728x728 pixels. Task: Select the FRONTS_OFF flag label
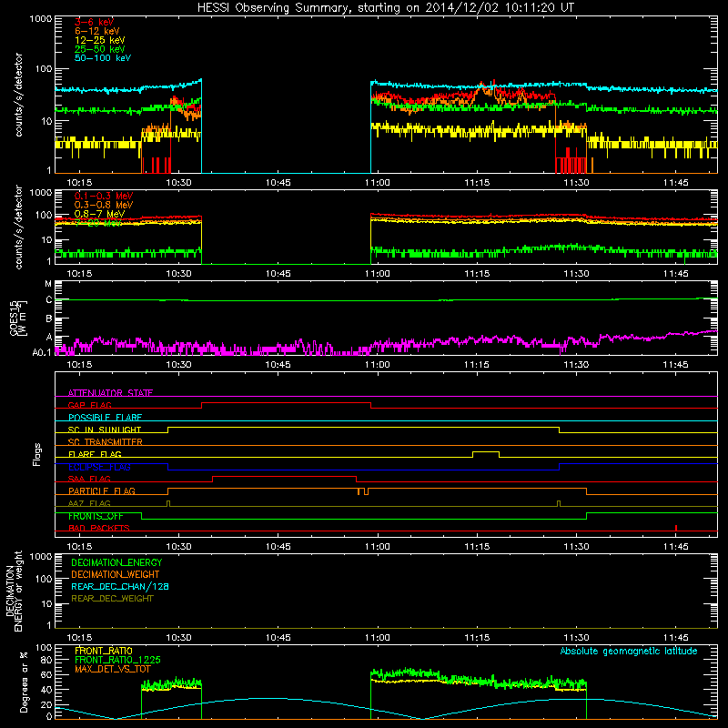coord(96,516)
